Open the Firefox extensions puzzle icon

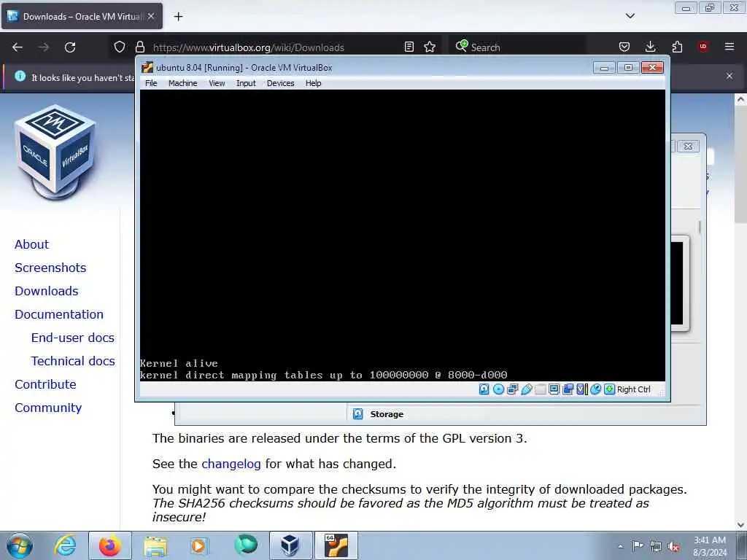[677, 47]
